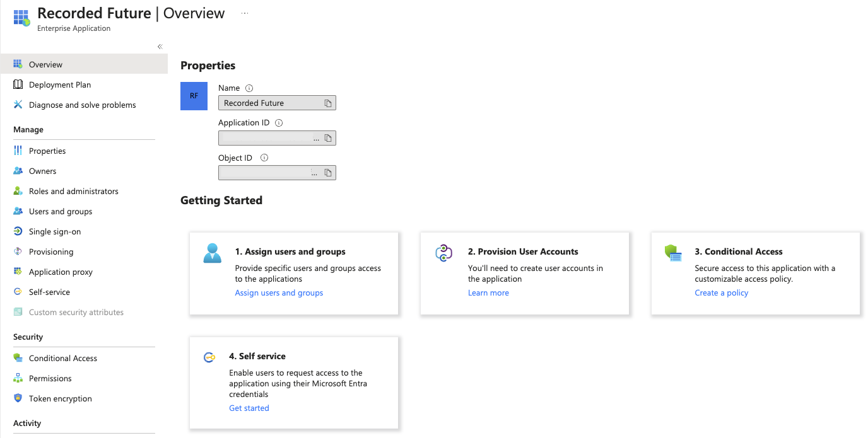The width and height of the screenshot is (868, 438).
Task: Click Get started under Self service
Action: pos(249,408)
